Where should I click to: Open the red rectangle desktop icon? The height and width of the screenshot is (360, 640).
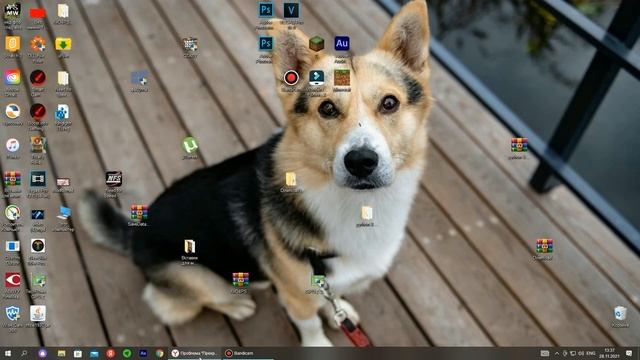(x=38, y=13)
